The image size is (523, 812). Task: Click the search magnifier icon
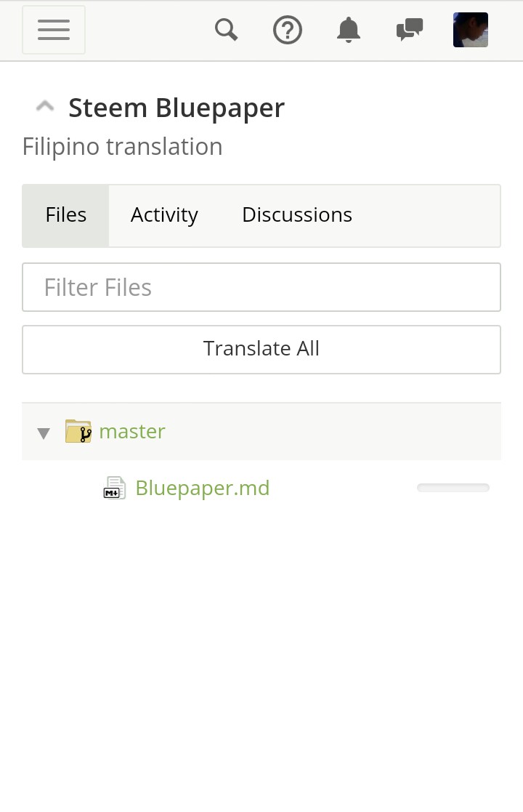coord(227,30)
